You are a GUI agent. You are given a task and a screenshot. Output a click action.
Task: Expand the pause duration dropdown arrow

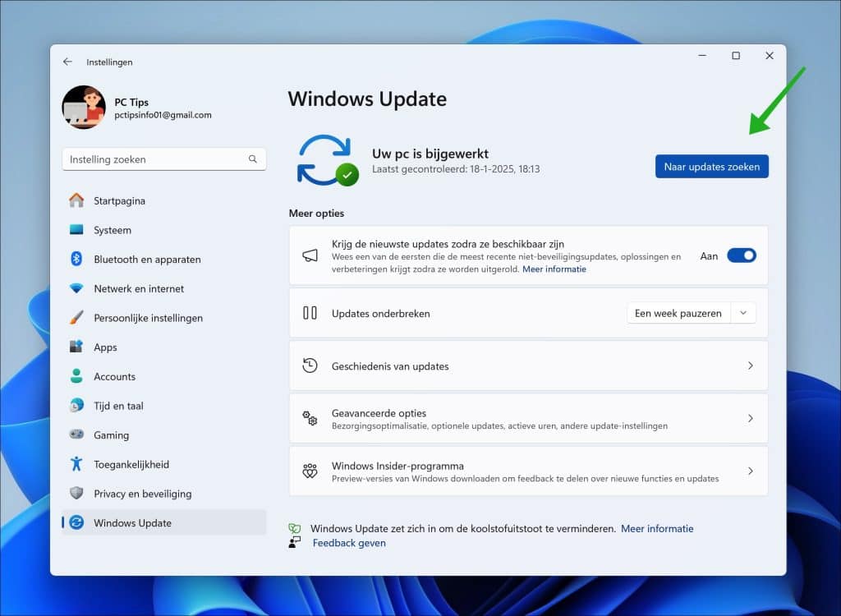click(x=743, y=313)
